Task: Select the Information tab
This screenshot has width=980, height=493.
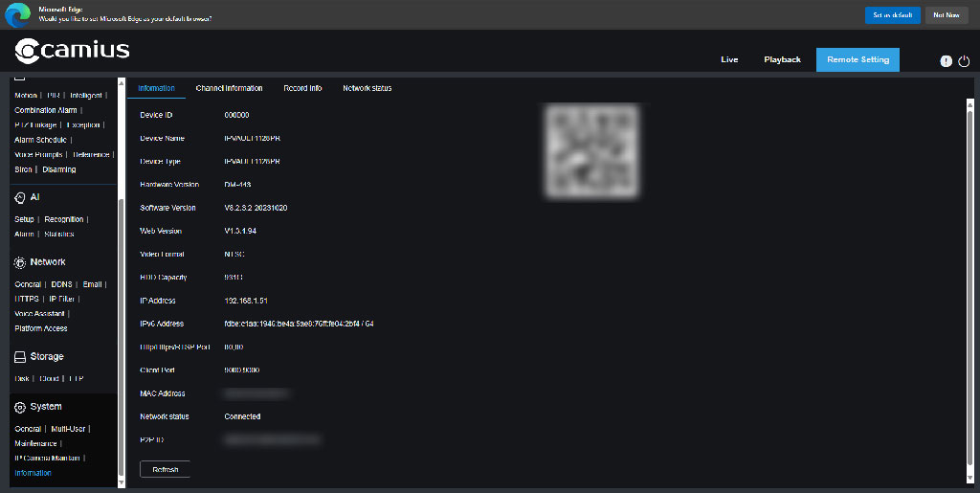Action: (156, 88)
